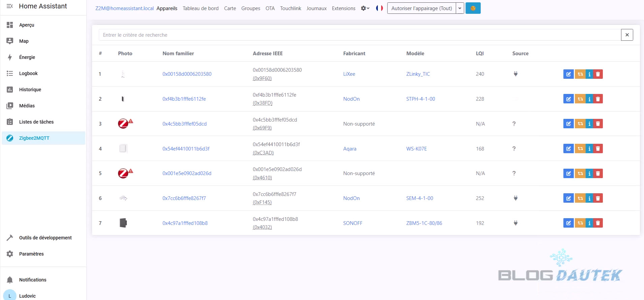Click the delete icon for SONOFF device row
This screenshot has width=644, height=300.
[598, 223]
